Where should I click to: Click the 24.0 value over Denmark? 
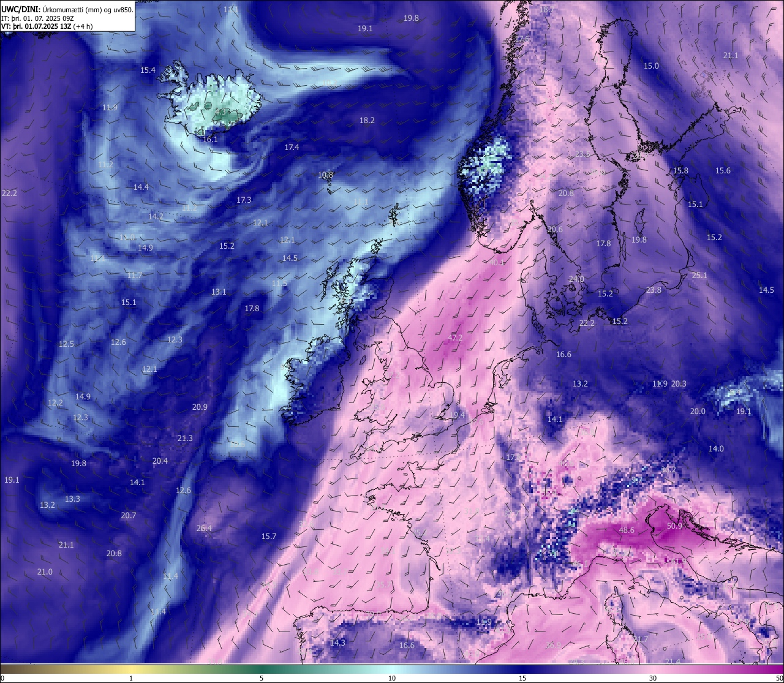pyautogui.click(x=576, y=279)
